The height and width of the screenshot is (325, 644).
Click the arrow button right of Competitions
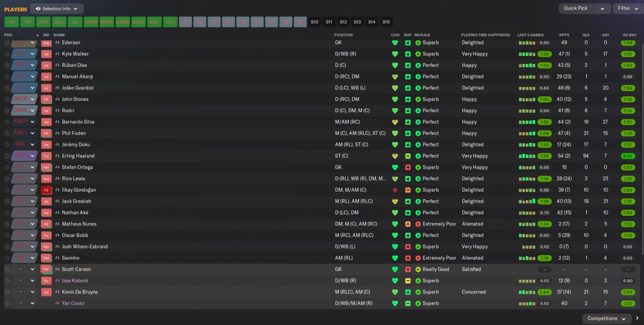(x=637, y=318)
